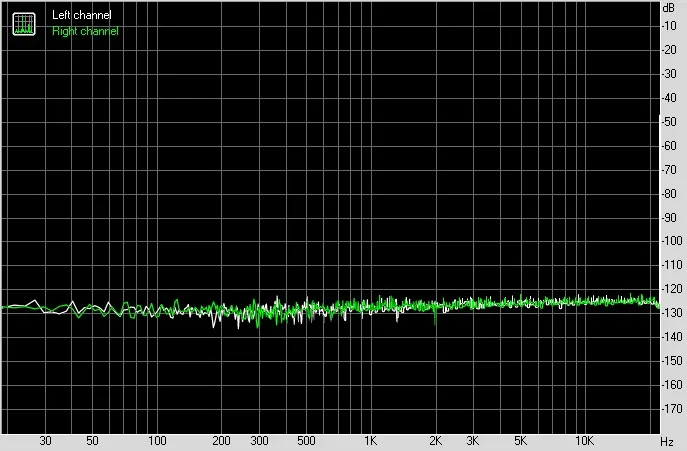The height and width of the screenshot is (451, 687).
Task: Select the Left channel legend label
Action: click(x=82, y=15)
